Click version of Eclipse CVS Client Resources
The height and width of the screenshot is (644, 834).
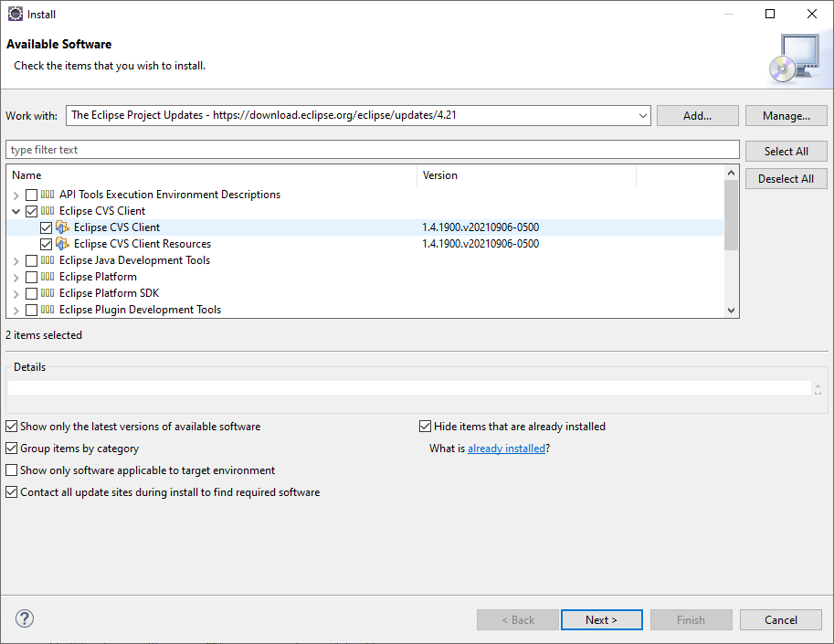[480, 244]
